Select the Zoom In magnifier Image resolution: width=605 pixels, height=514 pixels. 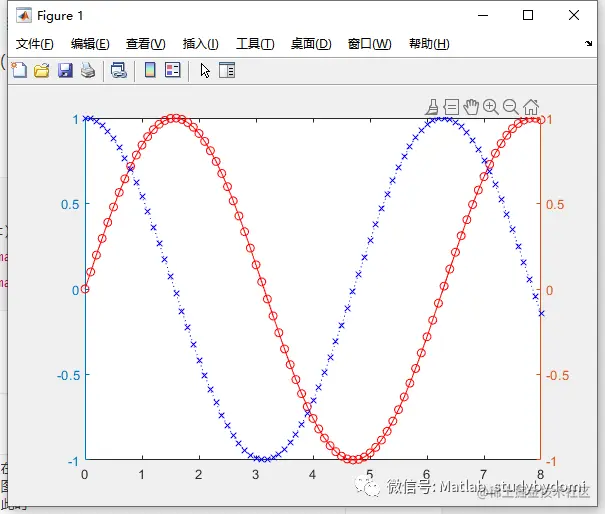pyautogui.click(x=491, y=107)
